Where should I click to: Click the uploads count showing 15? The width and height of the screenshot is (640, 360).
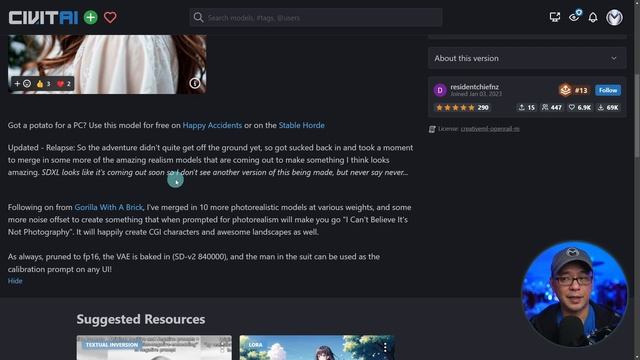coord(527,108)
